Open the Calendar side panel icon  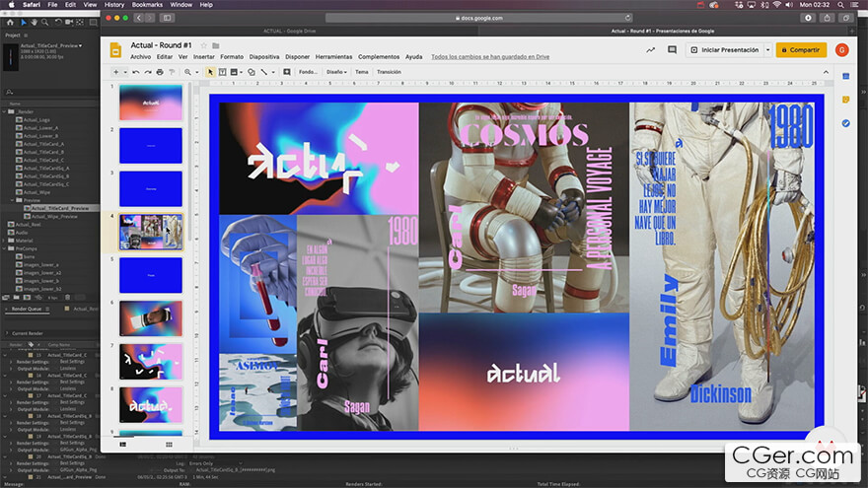click(846, 76)
